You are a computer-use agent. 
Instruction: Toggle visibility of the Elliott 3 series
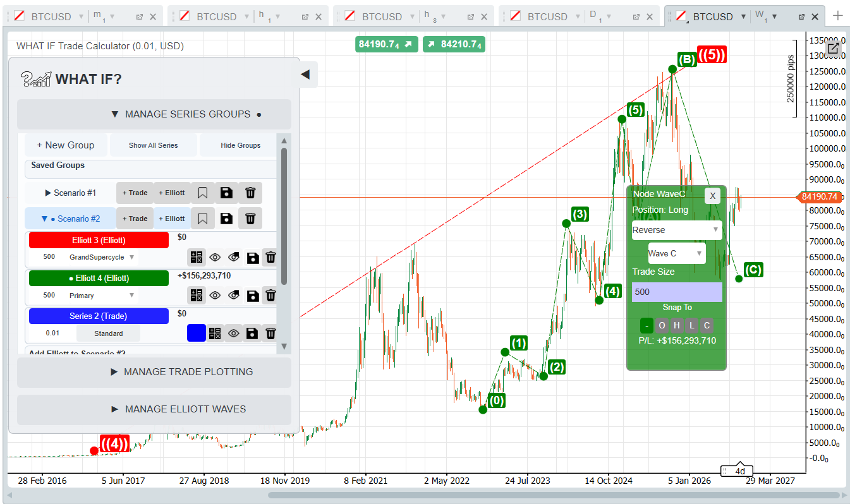[215, 257]
